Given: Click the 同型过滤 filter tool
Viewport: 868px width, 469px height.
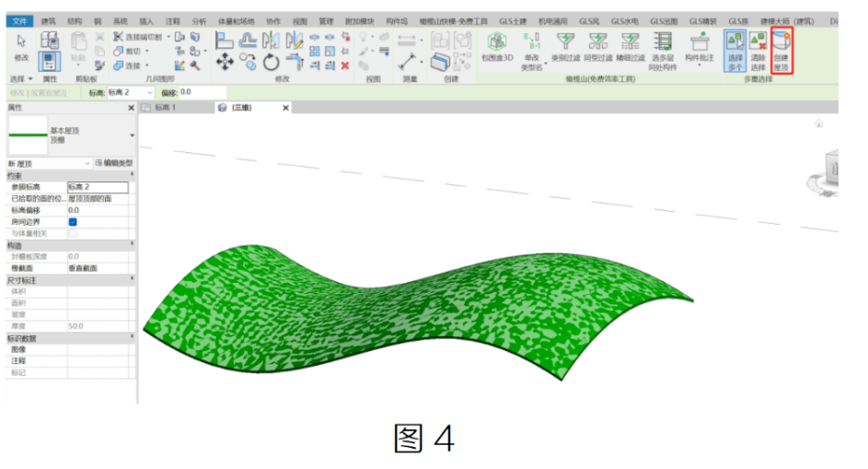Looking at the screenshot, I should point(598,47).
